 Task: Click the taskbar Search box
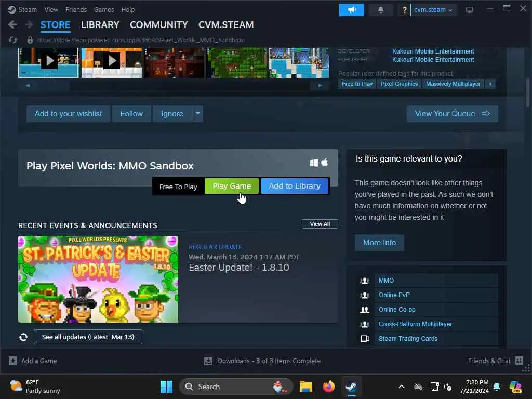236,387
